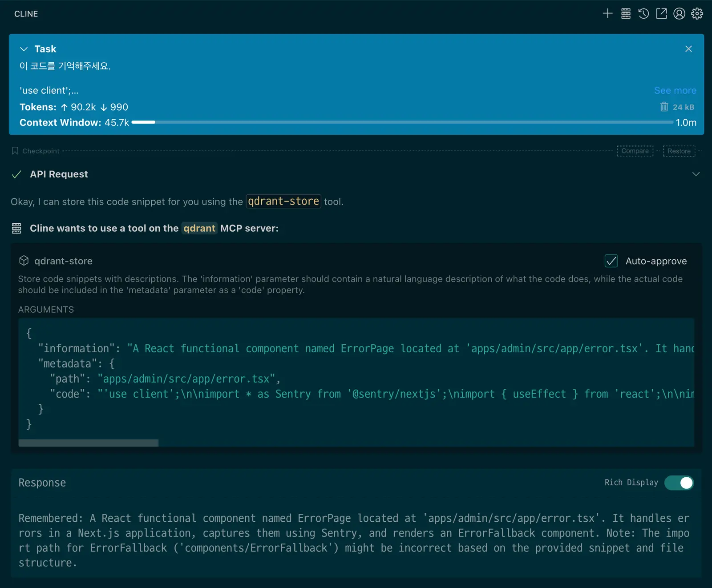Image resolution: width=712 pixels, height=588 pixels.
Task: Click the qdrant-store cube icon
Action: pos(24,261)
